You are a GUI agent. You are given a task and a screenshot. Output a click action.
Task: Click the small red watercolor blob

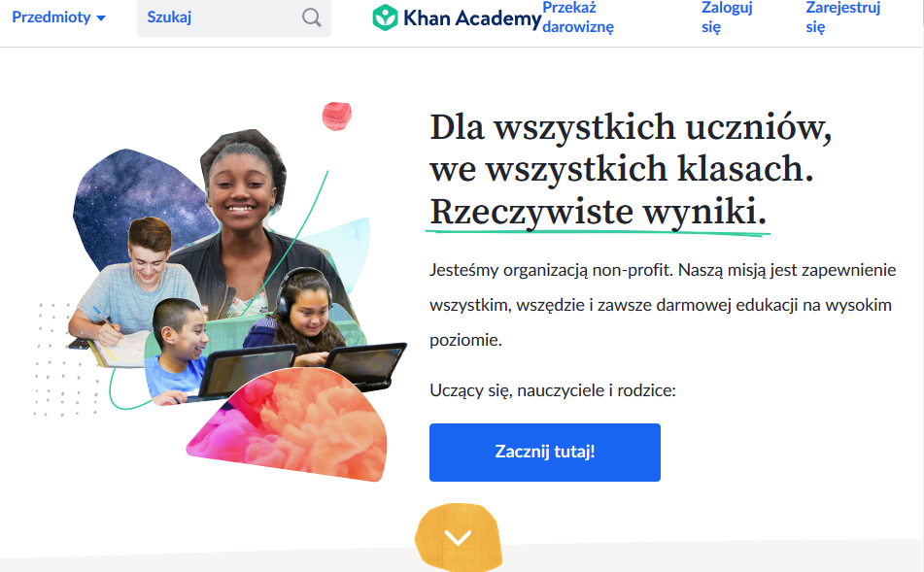[337, 116]
